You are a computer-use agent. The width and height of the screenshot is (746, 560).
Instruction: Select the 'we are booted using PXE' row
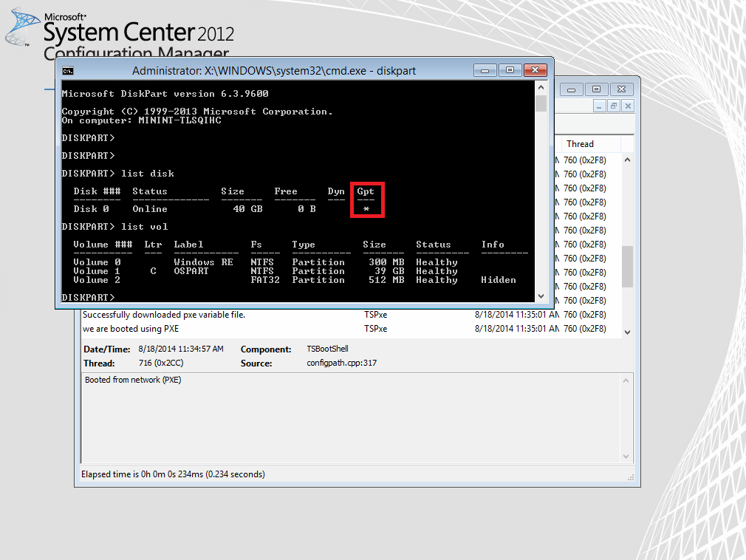click(x=351, y=329)
